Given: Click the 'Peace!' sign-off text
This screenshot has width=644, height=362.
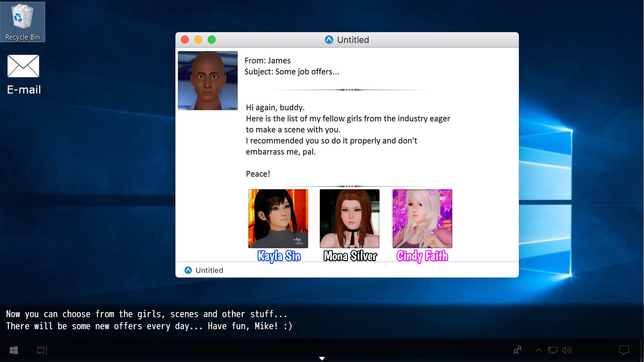Looking at the screenshot, I should pyautogui.click(x=258, y=174).
